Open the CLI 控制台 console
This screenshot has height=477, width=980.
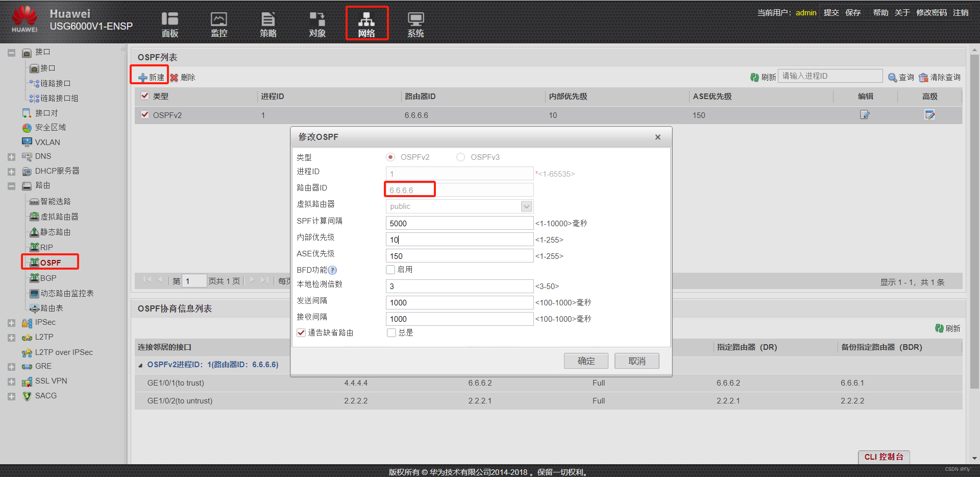(884, 457)
